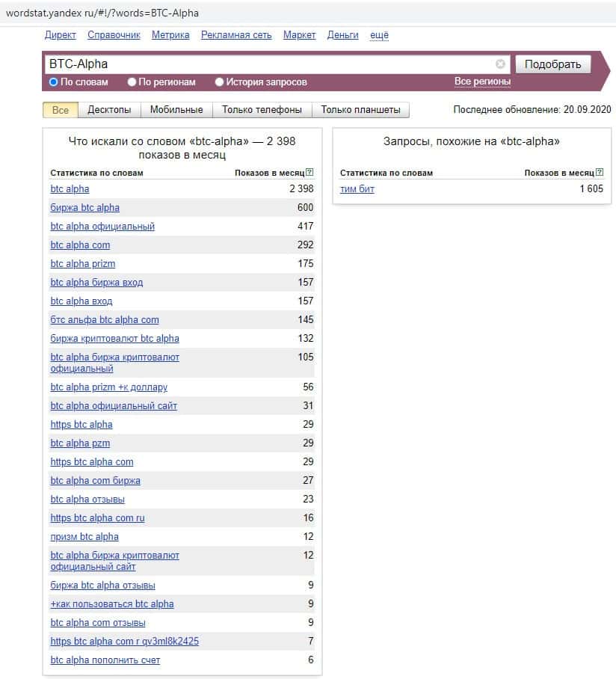Open the 'Маркет' link
The height and width of the screenshot is (679, 616).
pos(299,35)
